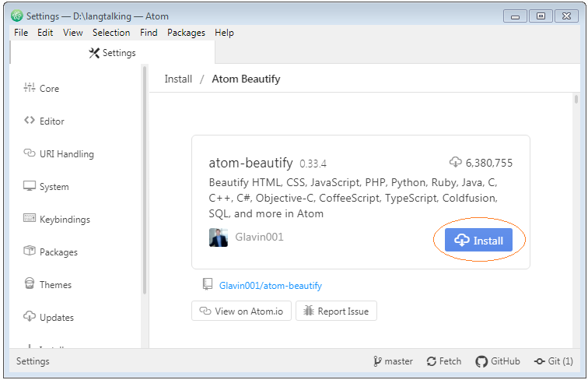
Task: Report Issue for atom-beautify
Action: click(336, 311)
